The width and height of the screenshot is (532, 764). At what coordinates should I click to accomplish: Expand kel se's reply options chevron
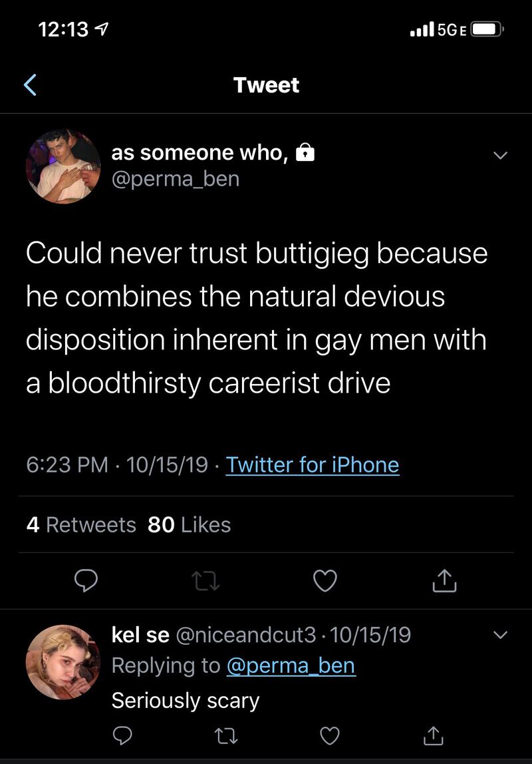tap(500, 634)
